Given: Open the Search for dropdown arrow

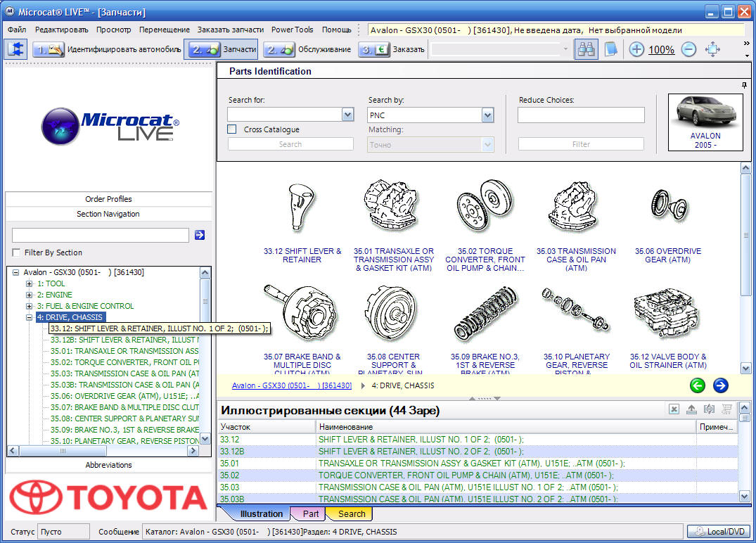Looking at the screenshot, I should 347,115.
